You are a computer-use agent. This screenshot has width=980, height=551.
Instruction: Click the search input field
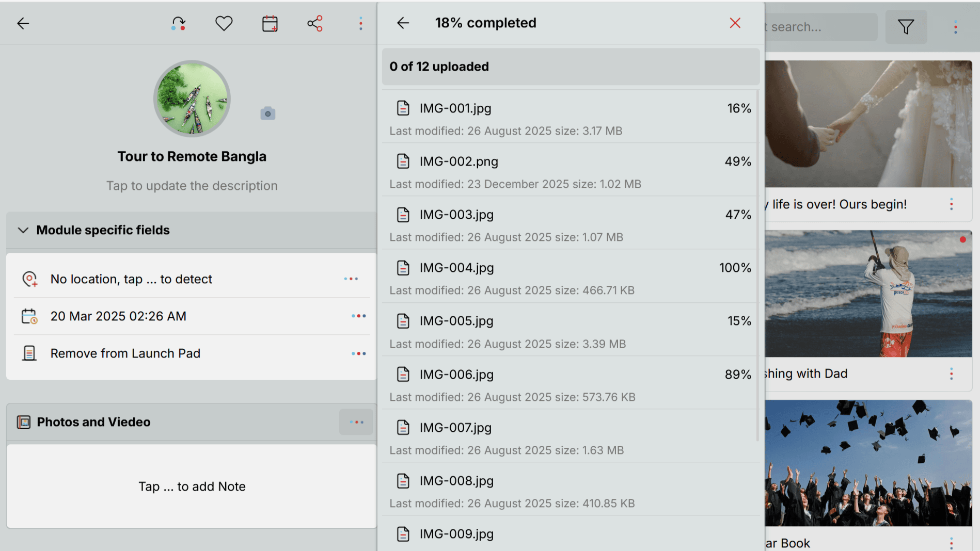pos(821,27)
